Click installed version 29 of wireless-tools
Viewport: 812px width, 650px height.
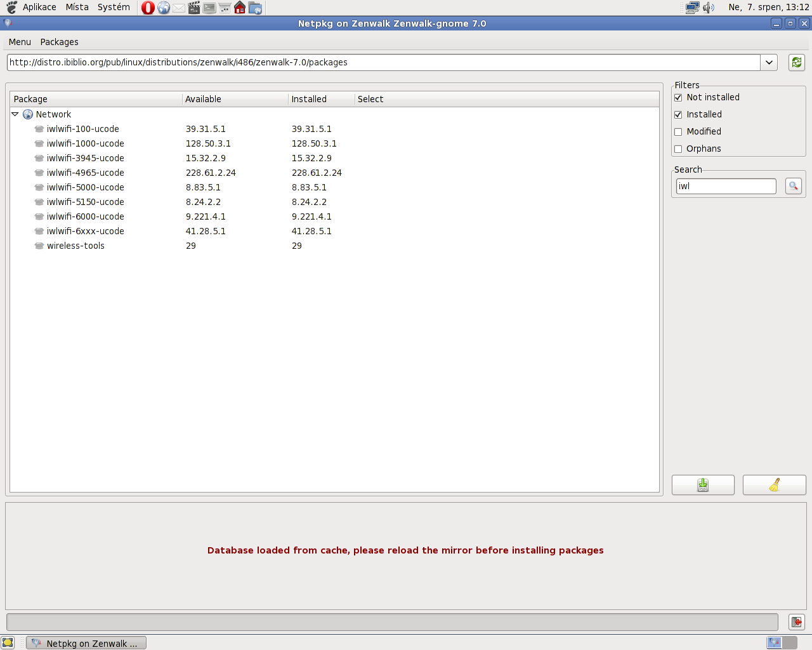(x=297, y=246)
